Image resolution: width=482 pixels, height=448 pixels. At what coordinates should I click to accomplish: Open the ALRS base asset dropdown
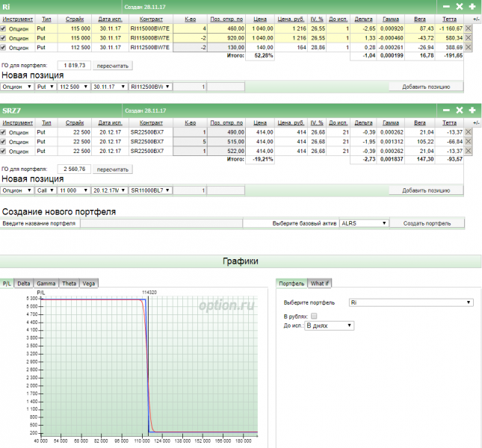tap(364, 223)
